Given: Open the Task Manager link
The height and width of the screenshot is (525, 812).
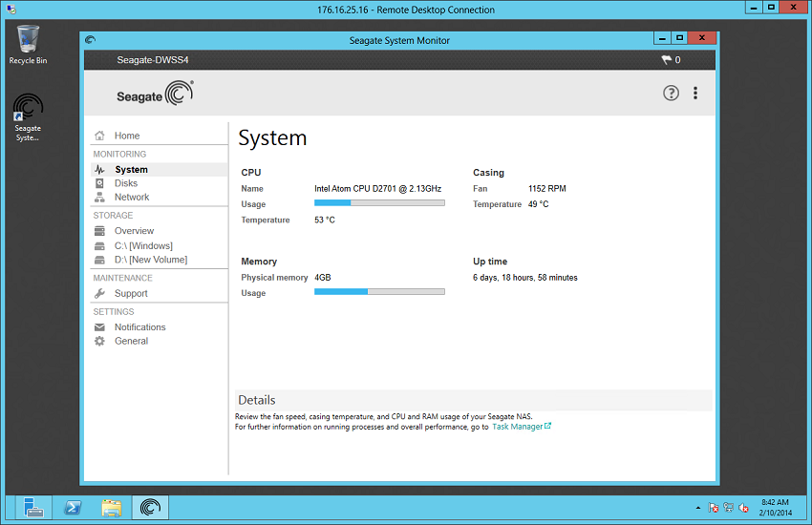Looking at the screenshot, I should point(521,427).
